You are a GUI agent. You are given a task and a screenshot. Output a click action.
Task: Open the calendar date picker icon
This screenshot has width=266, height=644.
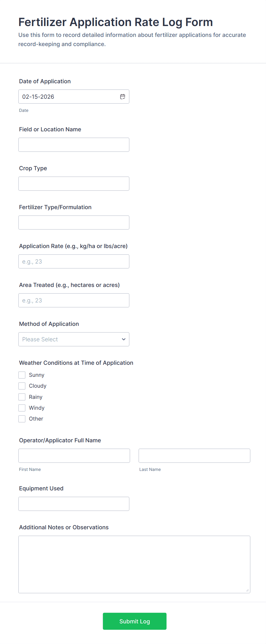coord(122,97)
